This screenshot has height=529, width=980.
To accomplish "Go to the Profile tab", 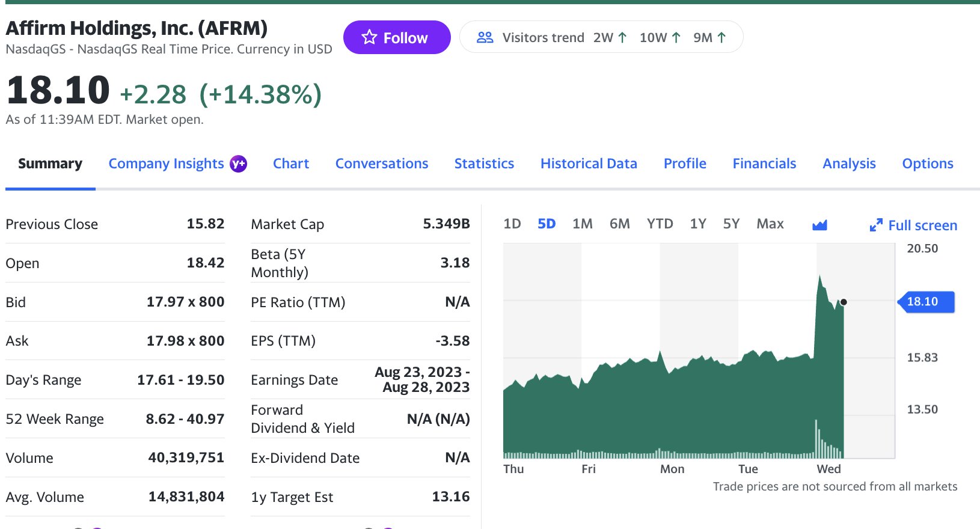I will pyautogui.click(x=685, y=164).
